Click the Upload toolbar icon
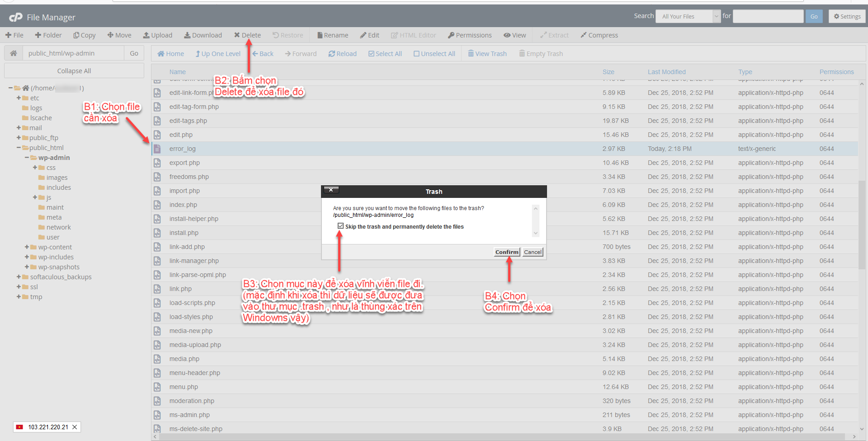 coord(146,35)
